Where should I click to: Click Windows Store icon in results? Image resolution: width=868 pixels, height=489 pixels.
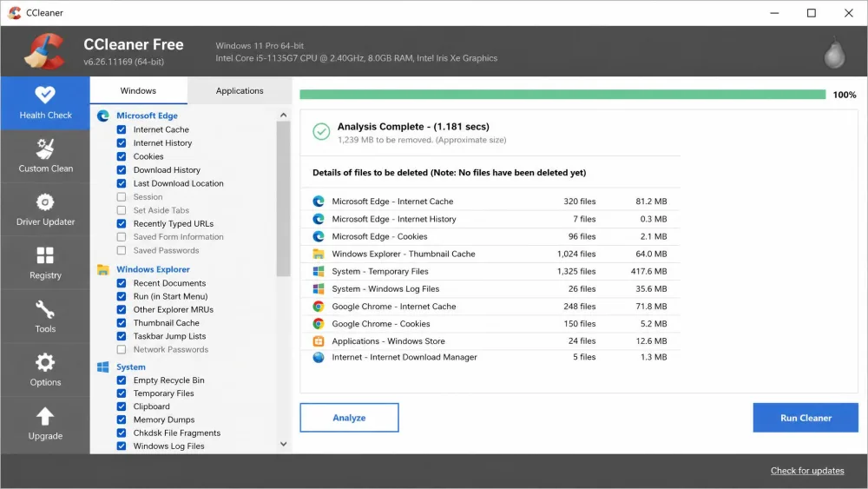(x=319, y=341)
